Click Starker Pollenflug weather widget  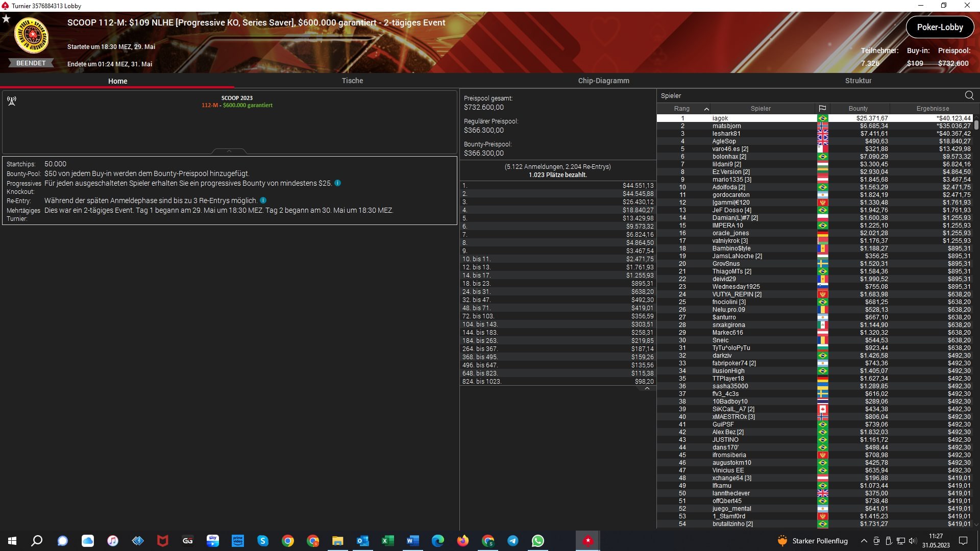click(812, 541)
